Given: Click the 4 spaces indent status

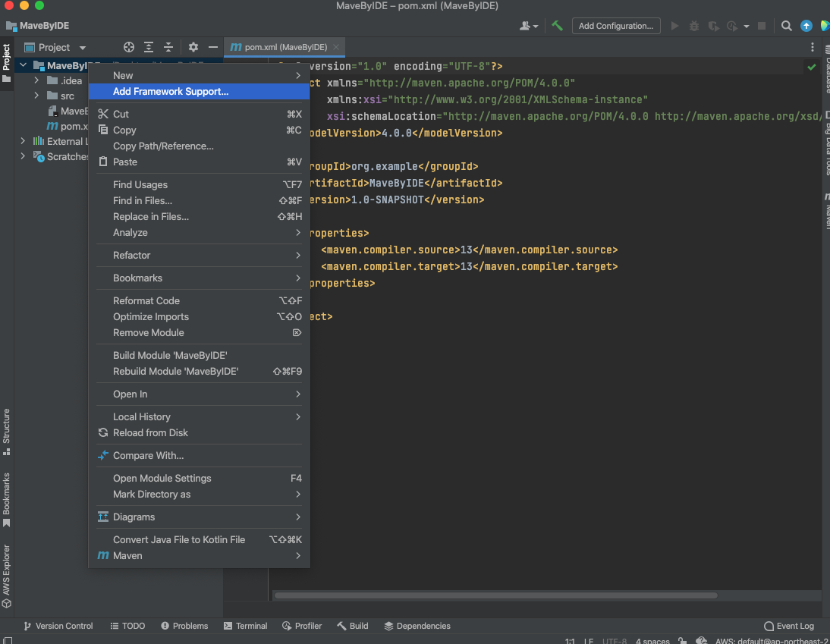Looking at the screenshot, I should [x=652, y=641].
